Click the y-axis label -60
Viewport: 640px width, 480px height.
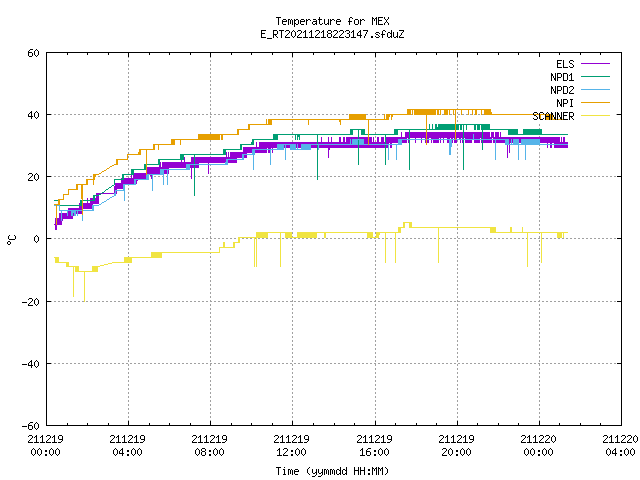point(31,426)
